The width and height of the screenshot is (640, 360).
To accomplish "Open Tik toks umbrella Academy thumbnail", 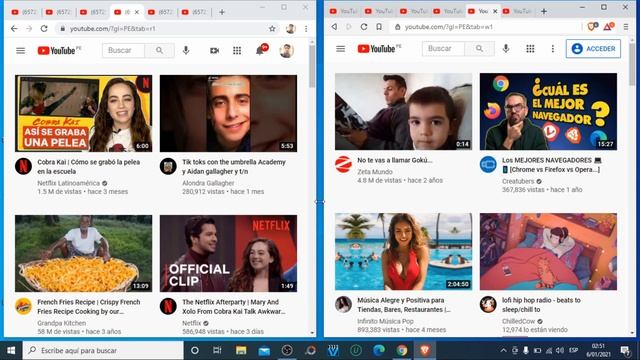I will click(228, 113).
